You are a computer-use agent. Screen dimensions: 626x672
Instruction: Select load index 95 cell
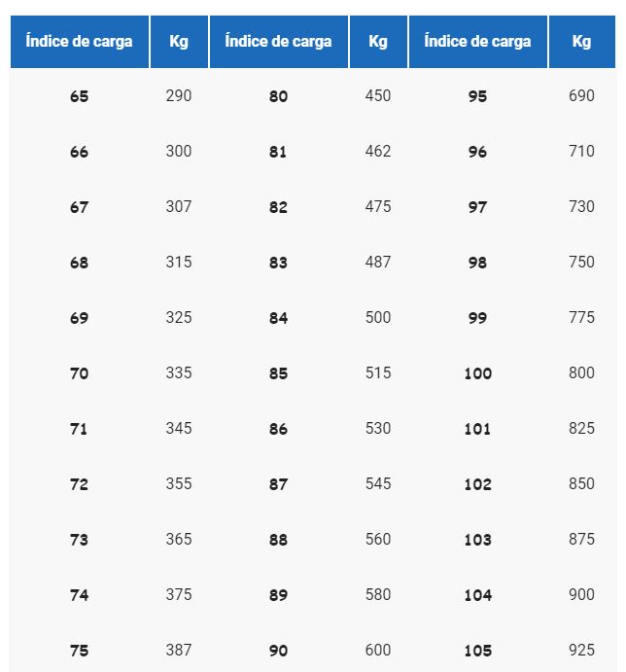pyautogui.click(x=477, y=96)
